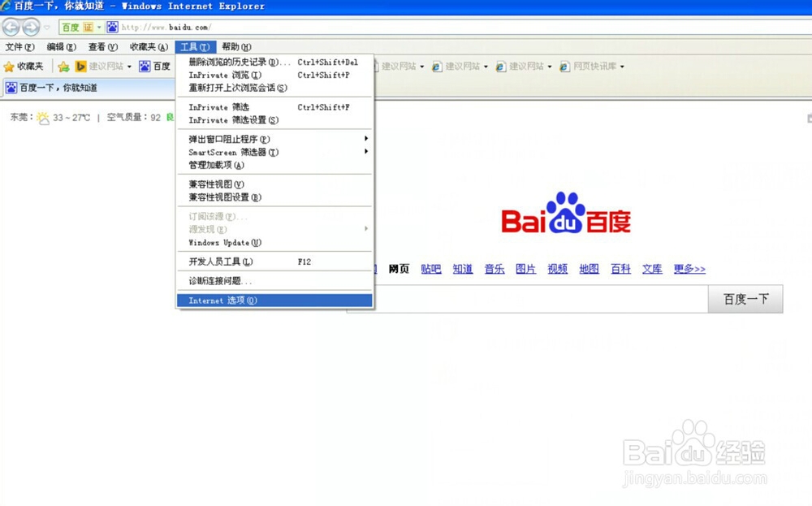Click the browser Back arrow button
This screenshot has width=812, height=506.
point(11,27)
